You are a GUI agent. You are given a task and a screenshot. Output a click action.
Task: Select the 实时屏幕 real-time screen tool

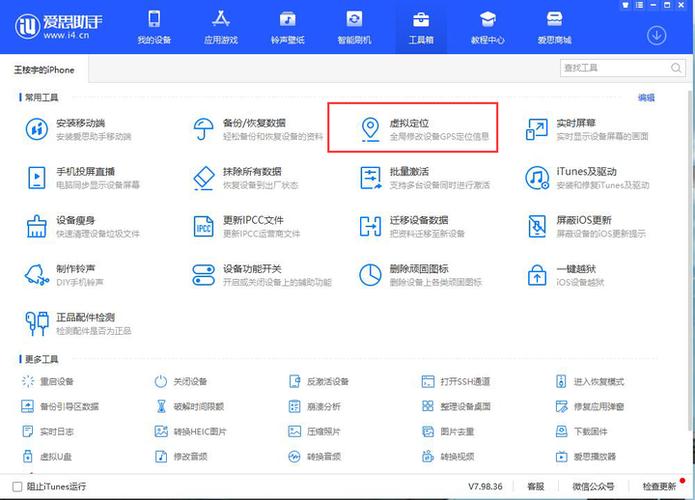[x=586, y=129]
